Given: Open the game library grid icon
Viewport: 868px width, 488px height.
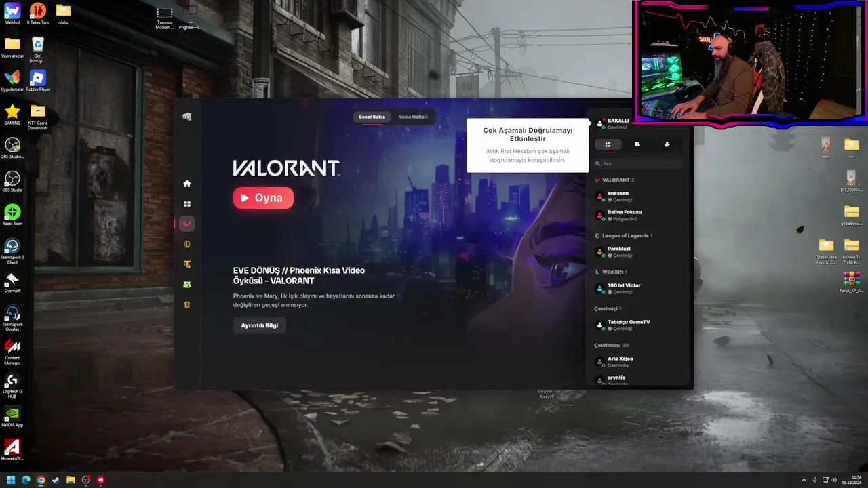Looking at the screenshot, I should [x=187, y=204].
